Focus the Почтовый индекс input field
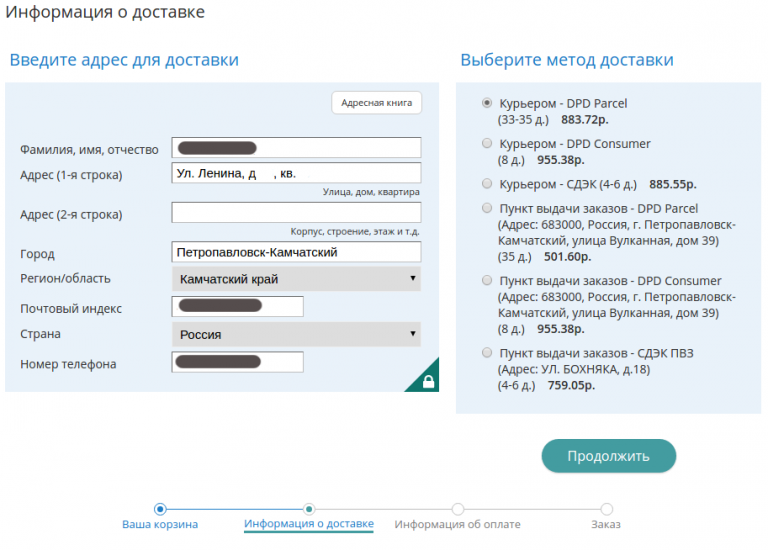Viewport: 768px width, 550px height. point(238,307)
